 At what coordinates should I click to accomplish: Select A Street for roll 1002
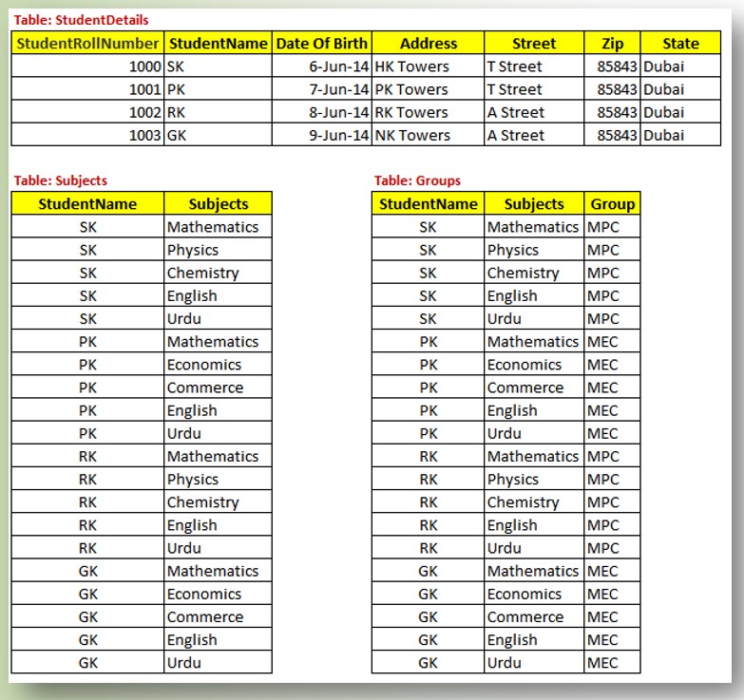(534, 112)
